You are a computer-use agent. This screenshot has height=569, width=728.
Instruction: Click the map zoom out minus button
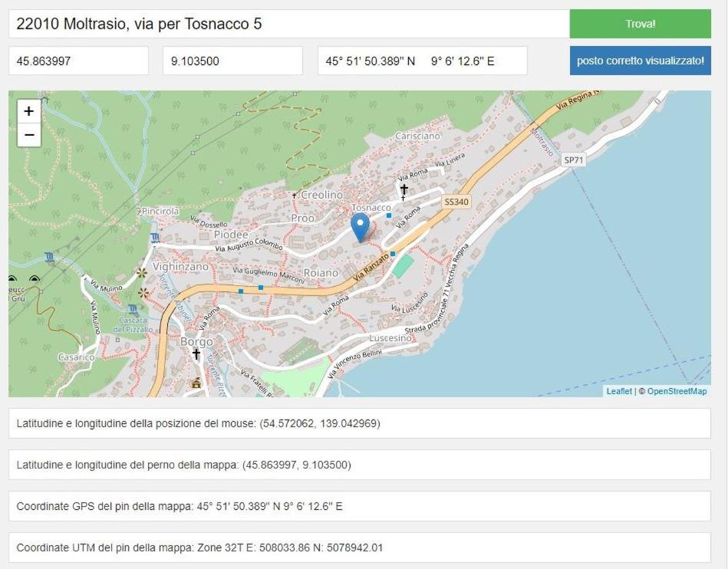[x=29, y=135]
